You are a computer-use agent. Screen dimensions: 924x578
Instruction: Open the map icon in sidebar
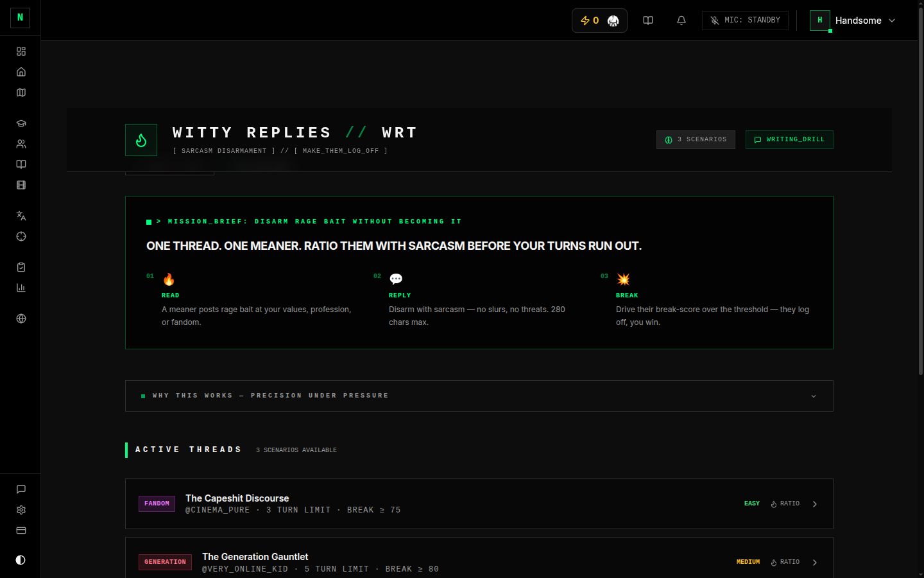21,92
